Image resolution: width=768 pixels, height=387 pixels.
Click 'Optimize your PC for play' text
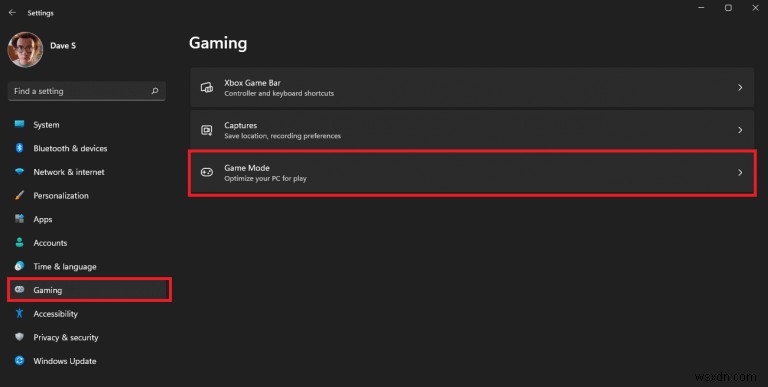[265, 178]
